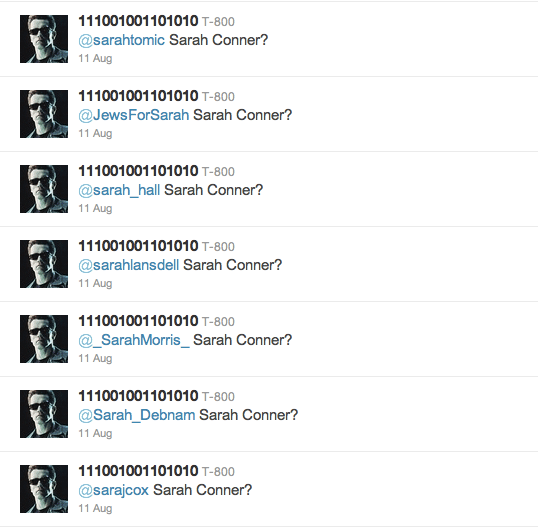Click avatar on the @sarah_hall tweet
538x528 pixels.
pos(44,189)
